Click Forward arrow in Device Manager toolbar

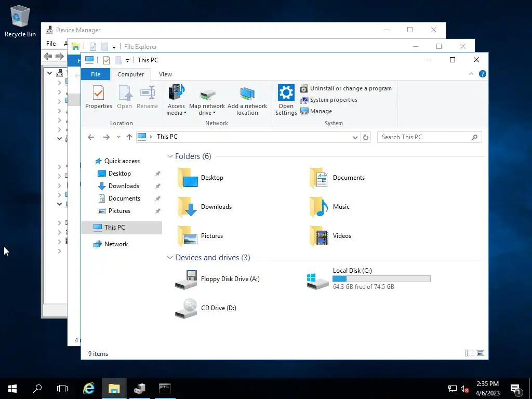[x=60, y=56]
